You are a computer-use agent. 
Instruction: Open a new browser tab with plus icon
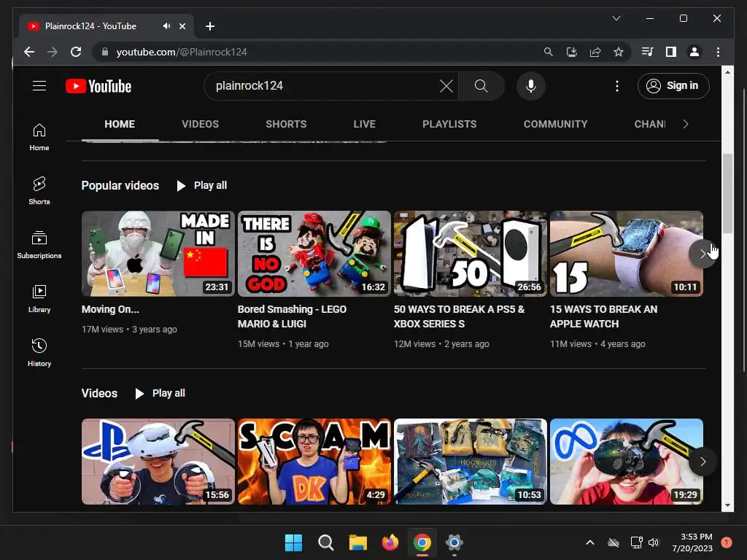pos(210,26)
